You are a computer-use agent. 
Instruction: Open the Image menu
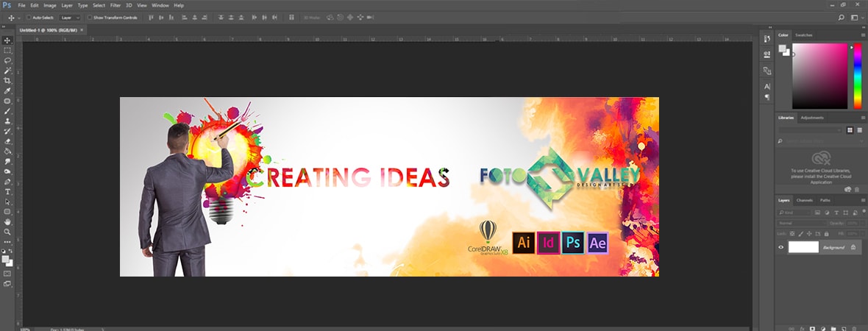[50, 5]
